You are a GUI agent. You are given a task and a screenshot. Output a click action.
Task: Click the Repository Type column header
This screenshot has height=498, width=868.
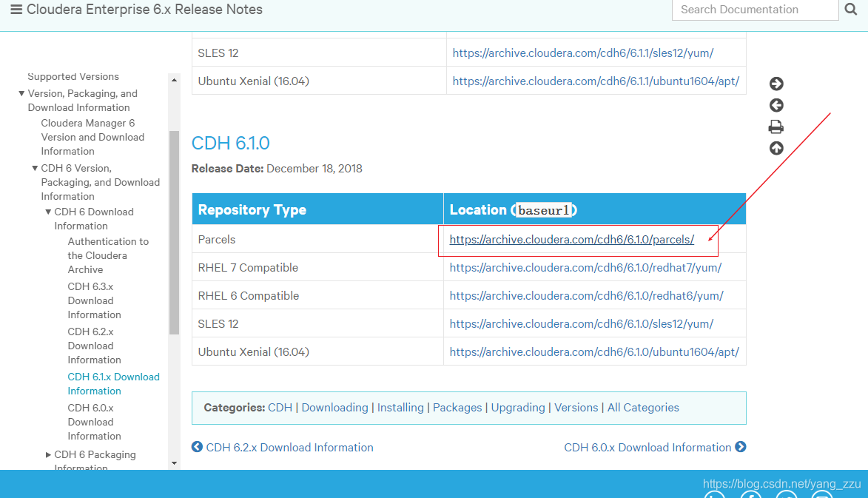point(317,209)
